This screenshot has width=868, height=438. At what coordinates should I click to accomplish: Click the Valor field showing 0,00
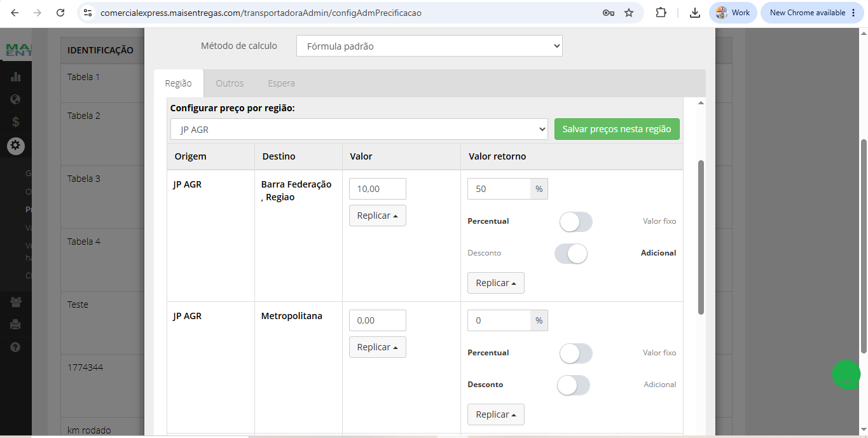coord(378,320)
